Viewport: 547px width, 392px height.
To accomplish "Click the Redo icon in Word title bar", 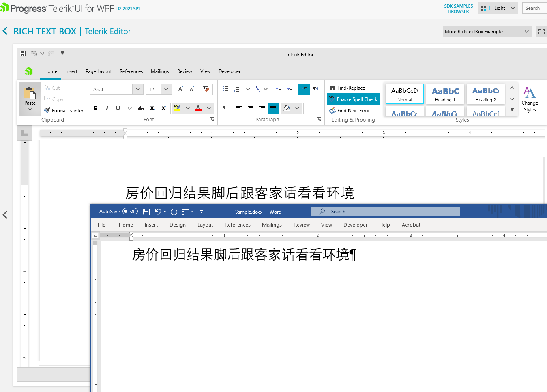I will [x=174, y=212].
